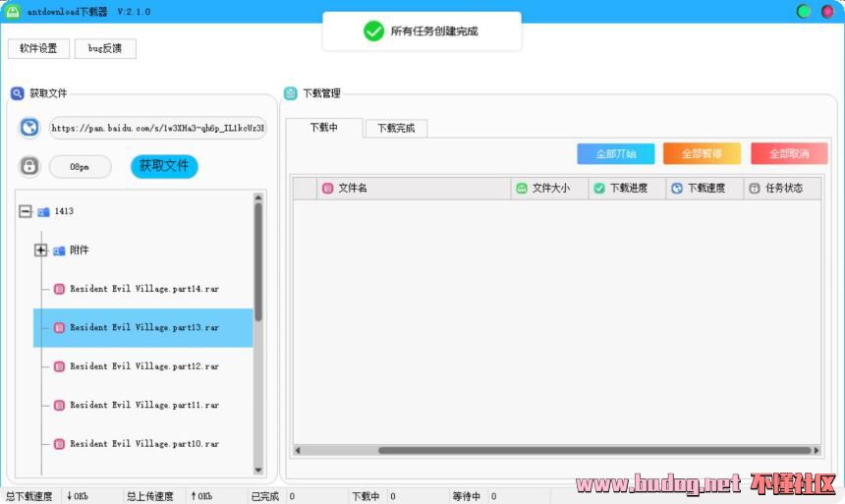Screen dimensions: 845x504
Task: Click green checkmark in 所有任务创建完成 toast
Action: tap(373, 31)
